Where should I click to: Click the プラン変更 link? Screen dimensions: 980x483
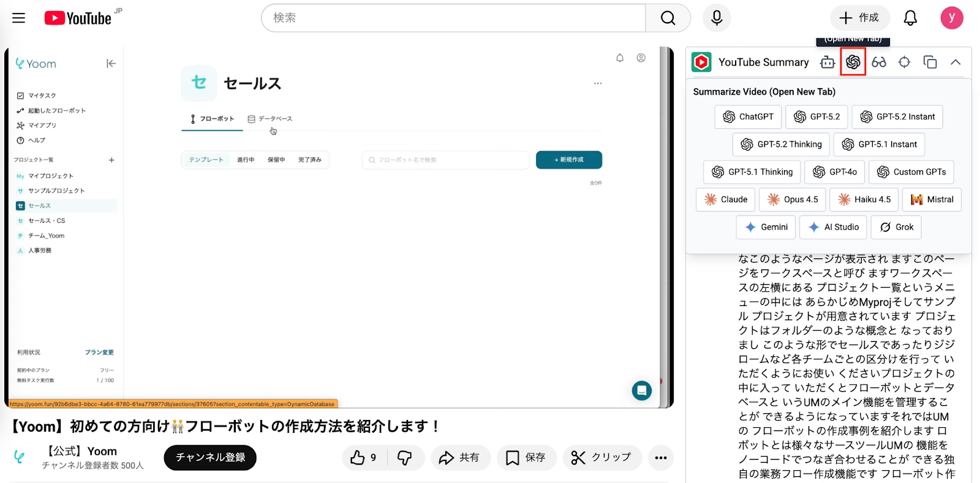[x=99, y=353]
